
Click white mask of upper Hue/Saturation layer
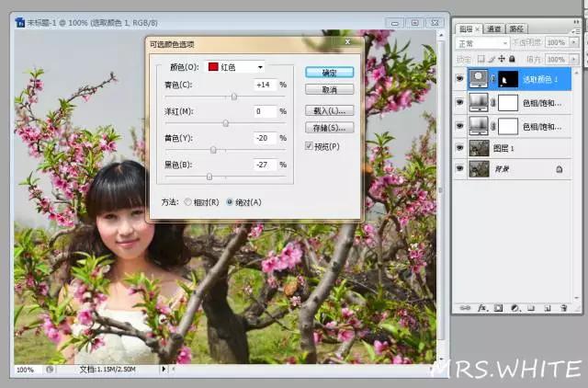[x=508, y=103]
